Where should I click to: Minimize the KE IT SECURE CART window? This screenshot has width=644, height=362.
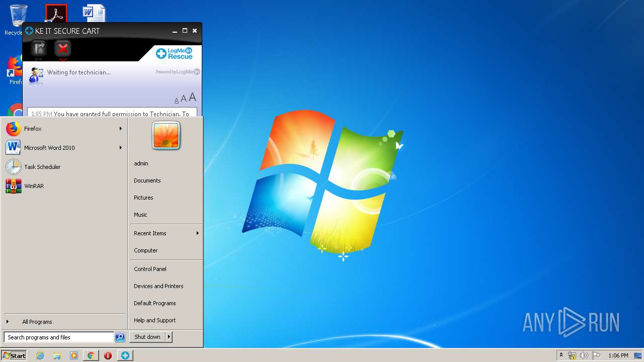175,31
